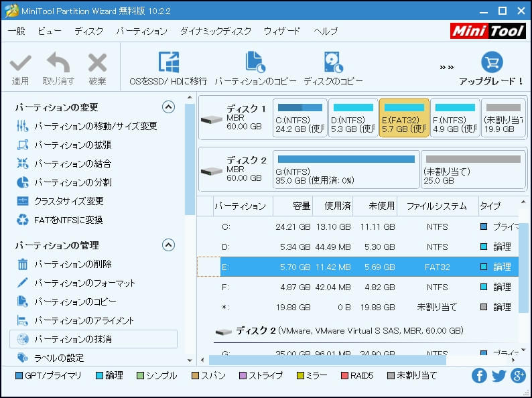The image size is (532, 398).
Task: Select the D:(NTFS) block on Disk 1 map
Action: (353, 118)
